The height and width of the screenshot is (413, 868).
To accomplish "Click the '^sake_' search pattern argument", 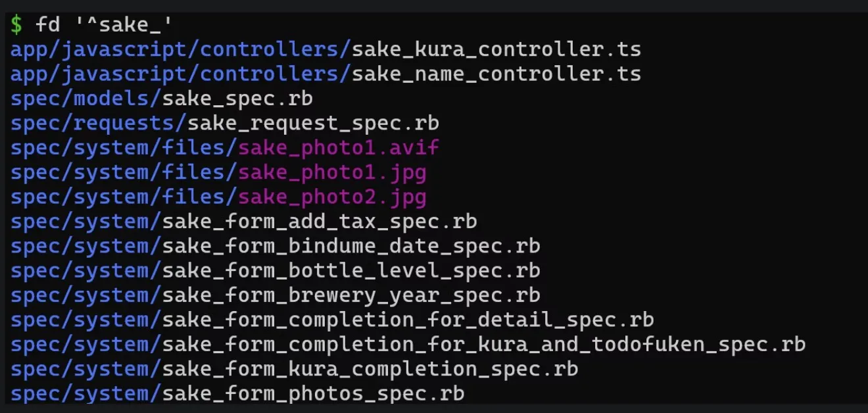I will (124, 25).
